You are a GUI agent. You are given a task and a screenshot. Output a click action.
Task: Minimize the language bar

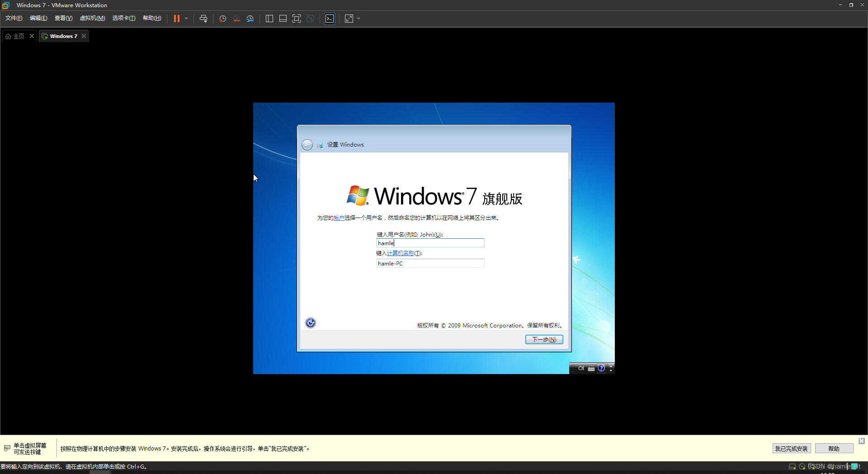pos(611,365)
